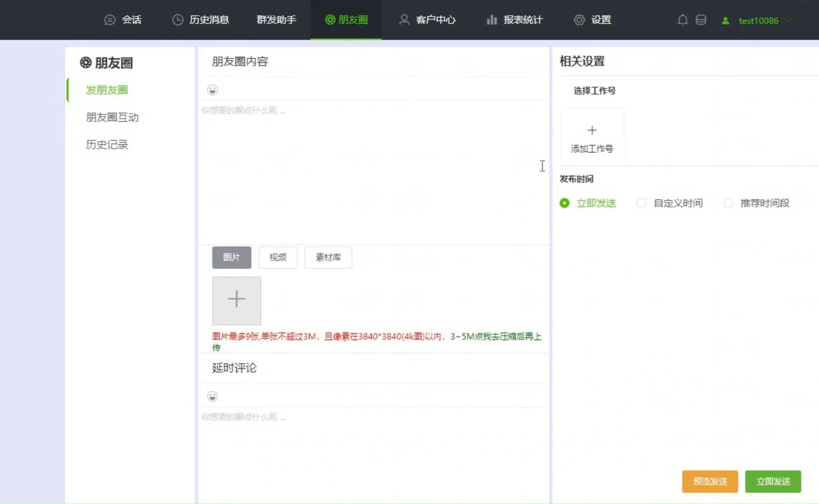
Task: Select 推荐时间段 radio option
Action: point(728,203)
